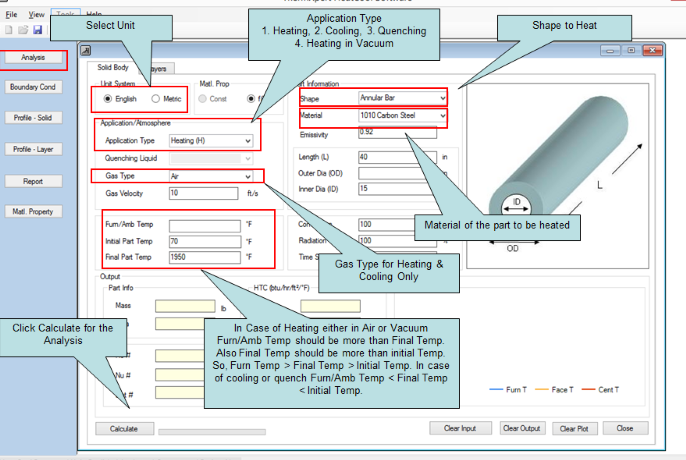Click the Analysis sidebar button
686x460 pixels.
[33, 57]
